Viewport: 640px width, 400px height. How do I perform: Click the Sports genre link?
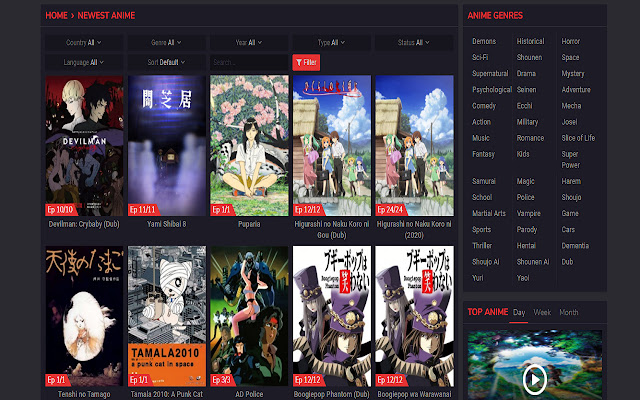482,229
